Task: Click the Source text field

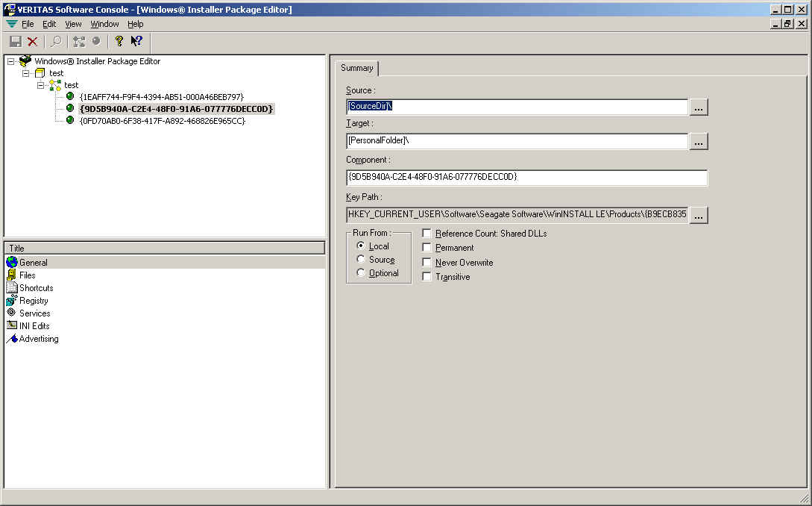Action: pos(517,107)
